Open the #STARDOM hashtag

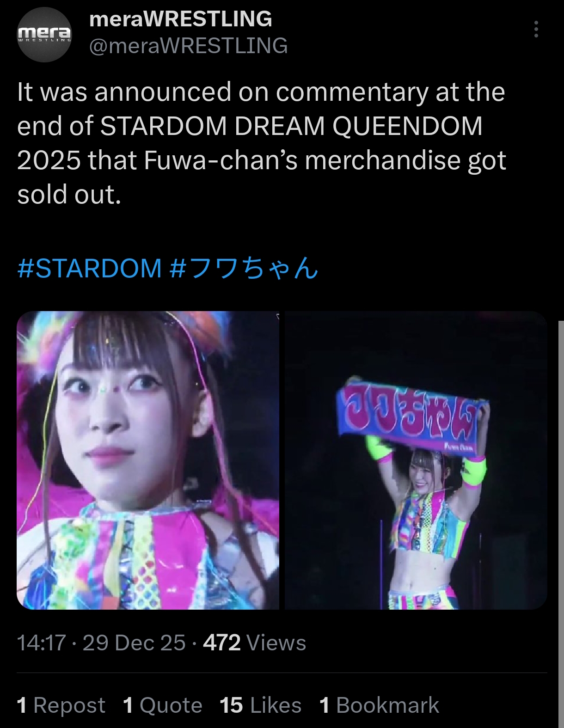pyautogui.click(x=89, y=268)
